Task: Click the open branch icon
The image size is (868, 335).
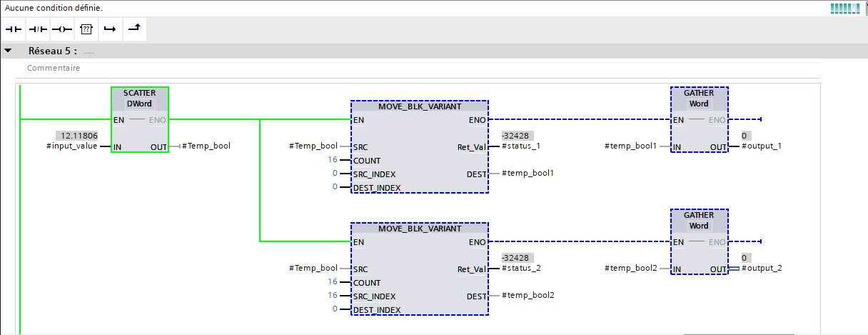Action: point(109,29)
